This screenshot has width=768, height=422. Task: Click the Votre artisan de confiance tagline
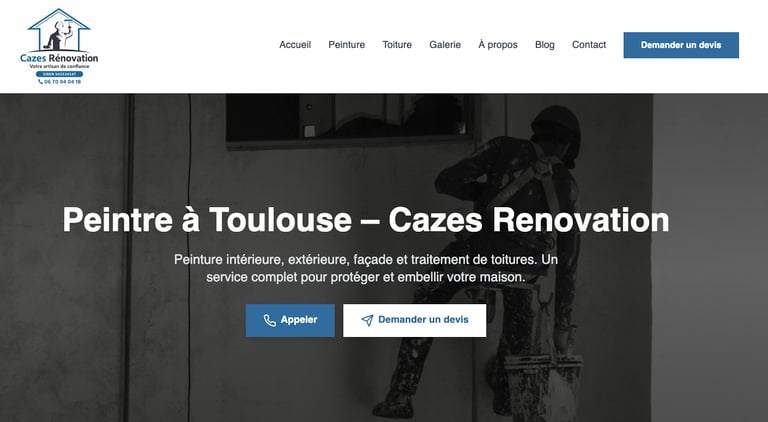59,66
